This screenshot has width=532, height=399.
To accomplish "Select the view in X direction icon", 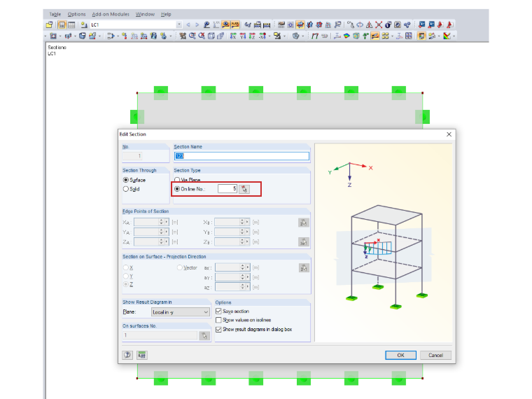I will (x=232, y=36).
